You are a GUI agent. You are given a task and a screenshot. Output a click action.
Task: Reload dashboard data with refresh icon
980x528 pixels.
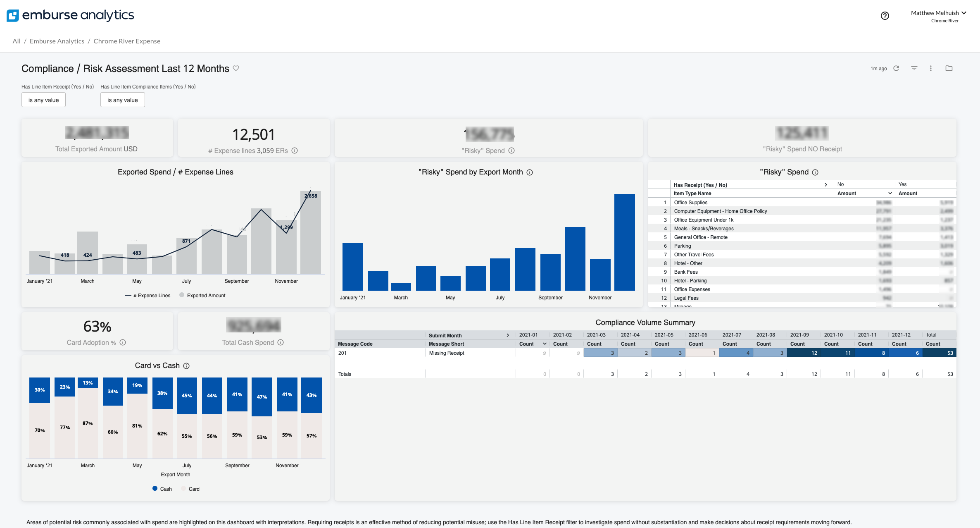pyautogui.click(x=896, y=68)
